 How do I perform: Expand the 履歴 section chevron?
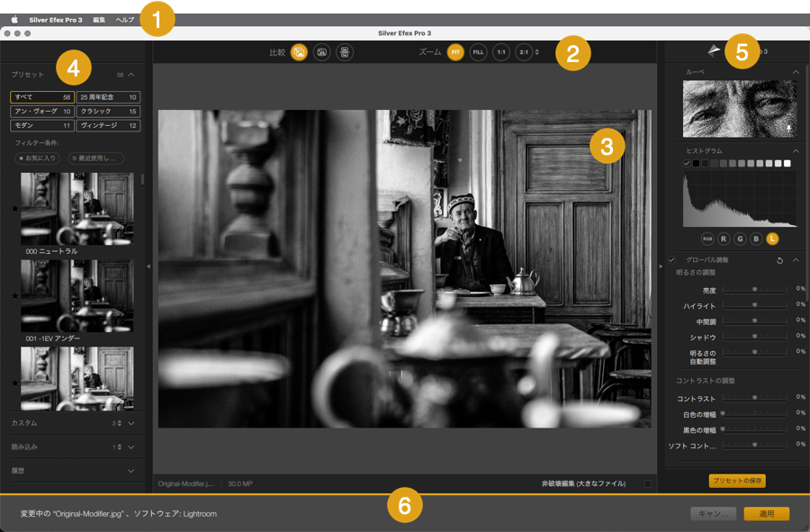[131, 471]
